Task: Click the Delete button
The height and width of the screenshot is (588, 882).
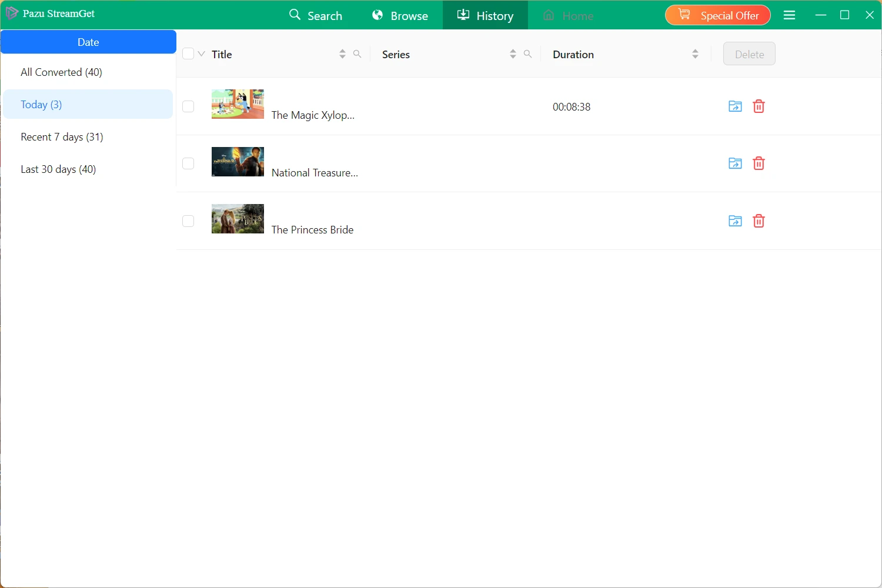Action: coord(749,54)
